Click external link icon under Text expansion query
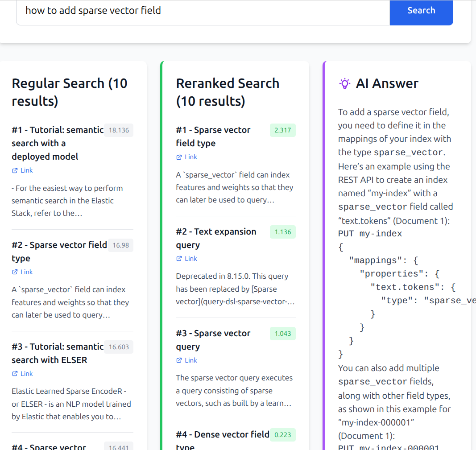This screenshot has height=450, width=476. click(179, 259)
